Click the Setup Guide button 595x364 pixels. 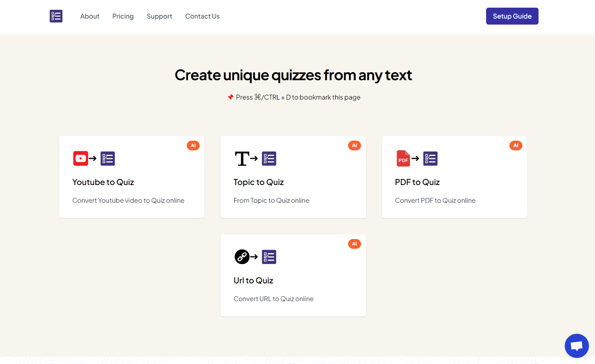[512, 16]
